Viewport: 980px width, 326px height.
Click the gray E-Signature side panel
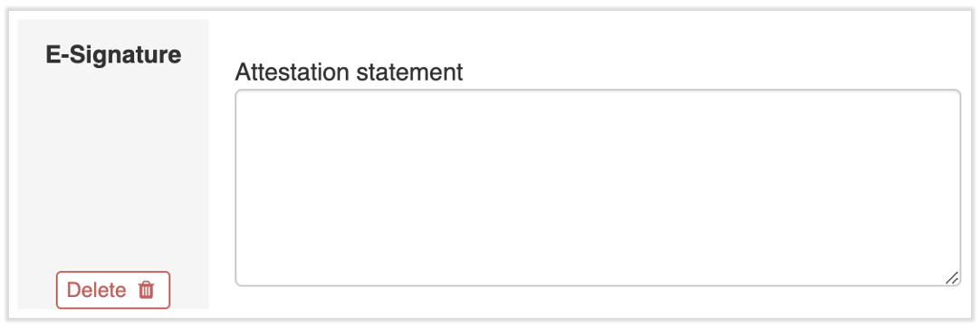pos(113,164)
